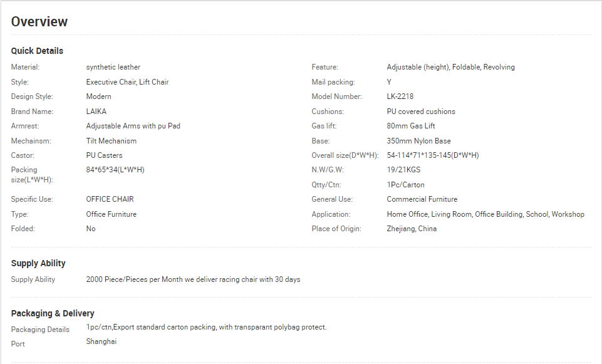
Task: Click the 'Tilt Mechanism' value
Action: pos(112,141)
